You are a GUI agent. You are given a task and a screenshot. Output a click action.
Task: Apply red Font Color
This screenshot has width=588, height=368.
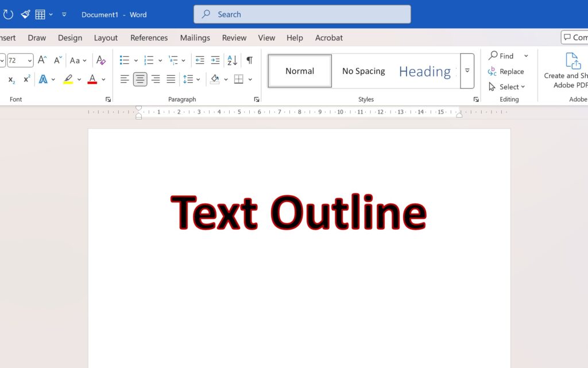(92, 79)
